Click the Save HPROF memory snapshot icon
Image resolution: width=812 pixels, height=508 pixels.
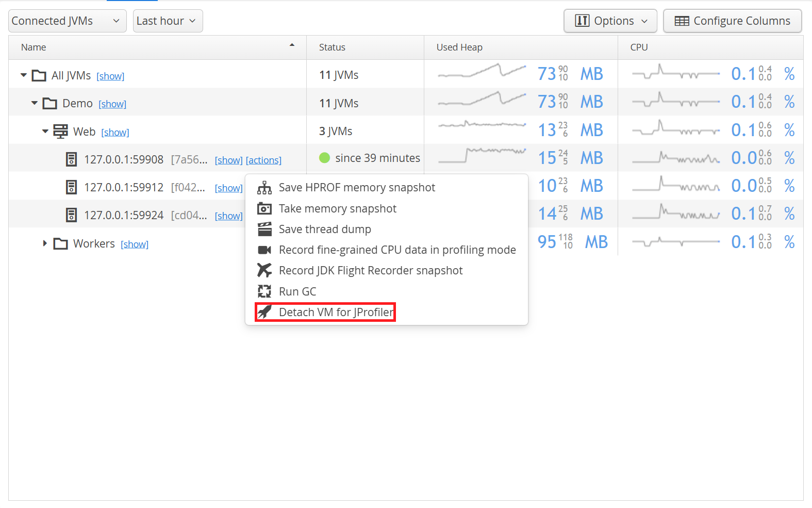264,188
